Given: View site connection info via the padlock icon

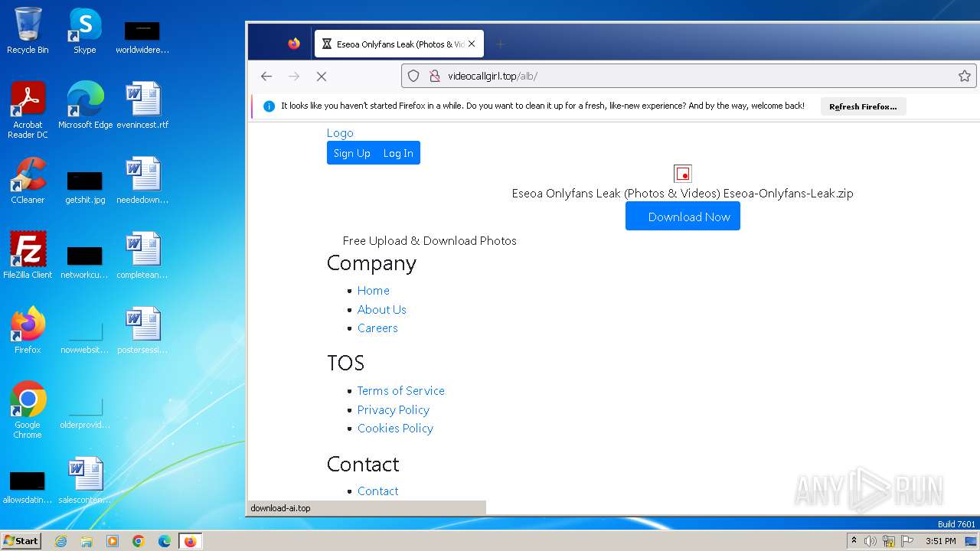Looking at the screenshot, I should pos(434,76).
